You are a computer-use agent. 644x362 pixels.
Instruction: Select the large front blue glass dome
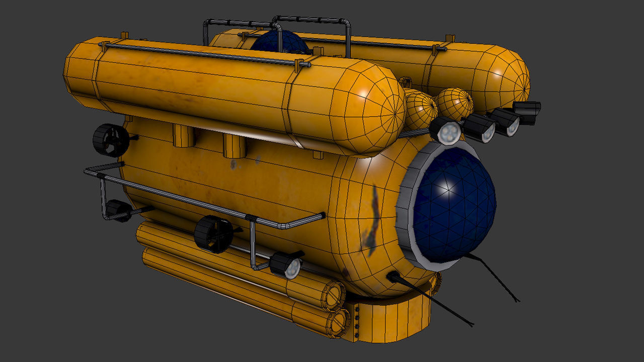click(454, 204)
